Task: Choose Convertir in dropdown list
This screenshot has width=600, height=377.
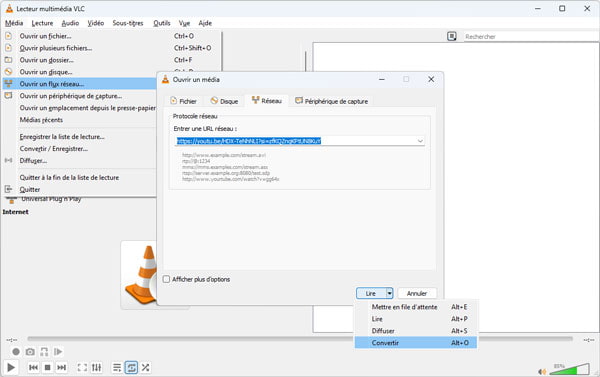Action: [416, 343]
